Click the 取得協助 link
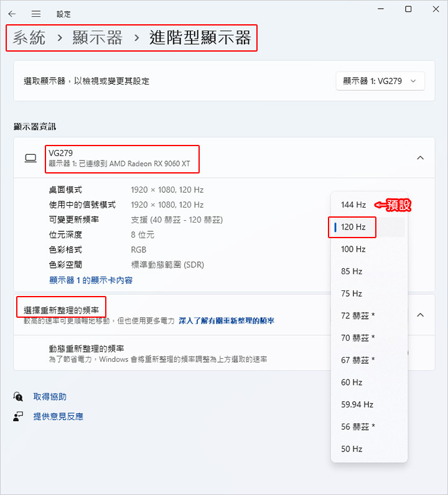This screenshot has width=448, height=495. click(50, 397)
